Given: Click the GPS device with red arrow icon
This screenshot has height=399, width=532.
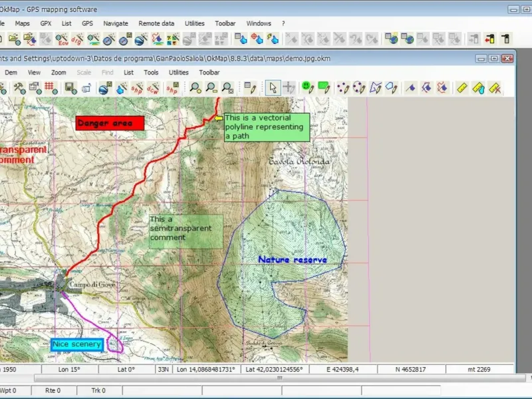Looking at the screenshot, I should [x=489, y=39].
